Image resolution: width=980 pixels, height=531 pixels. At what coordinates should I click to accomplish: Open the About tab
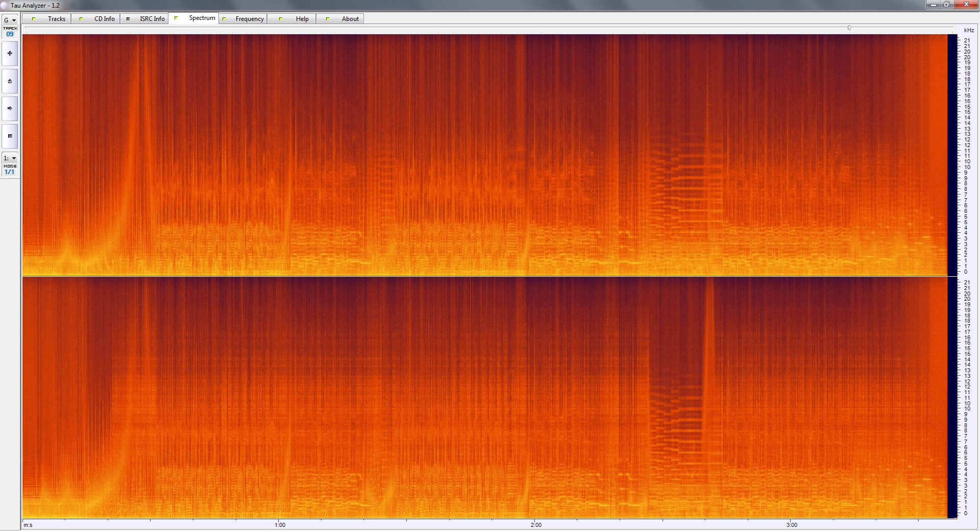pos(350,19)
